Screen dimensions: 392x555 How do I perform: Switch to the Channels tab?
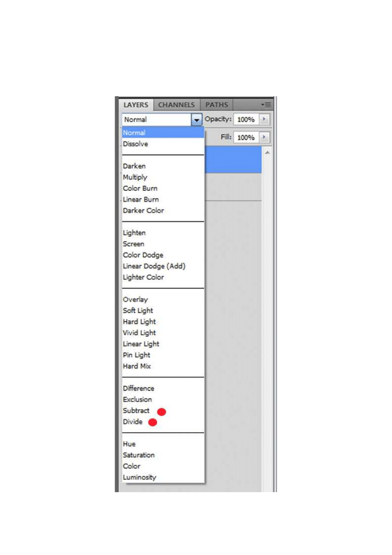click(x=176, y=105)
